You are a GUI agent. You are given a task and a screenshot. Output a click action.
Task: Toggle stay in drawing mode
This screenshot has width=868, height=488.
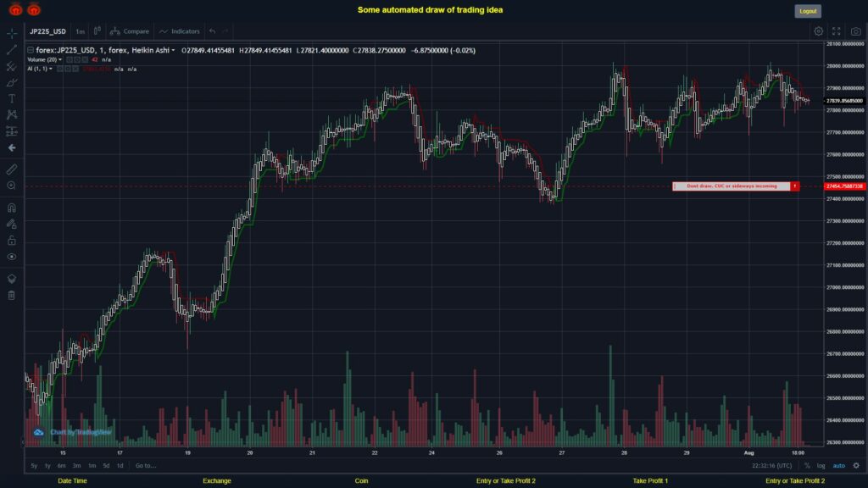coord(12,224)
